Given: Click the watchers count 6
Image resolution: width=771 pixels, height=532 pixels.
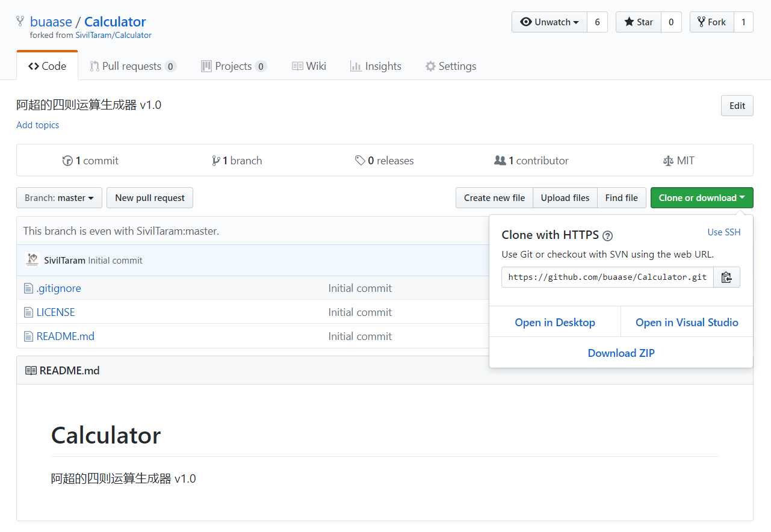Looking at the screenshot, I should [597, 22].
